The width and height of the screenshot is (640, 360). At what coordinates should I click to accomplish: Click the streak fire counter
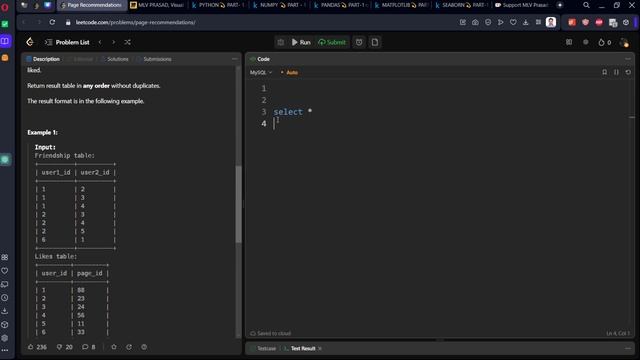tap(604, 42)
